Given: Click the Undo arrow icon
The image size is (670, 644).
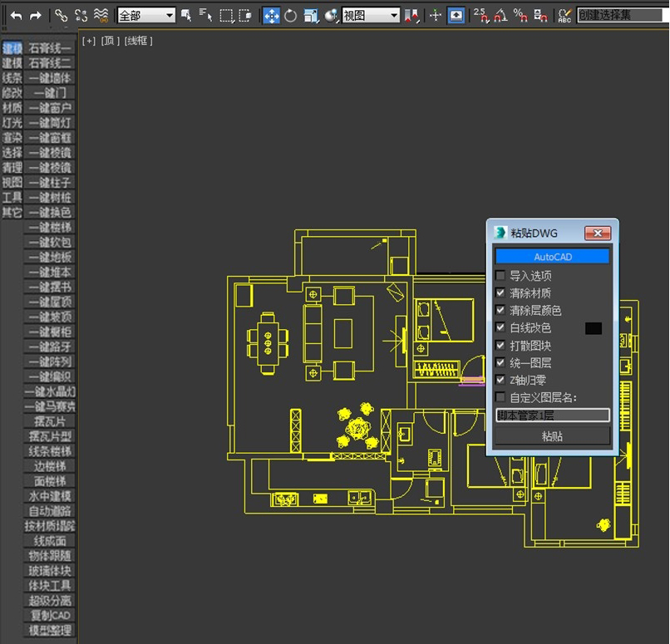Looking at the screenshot, I should (17, 17).
